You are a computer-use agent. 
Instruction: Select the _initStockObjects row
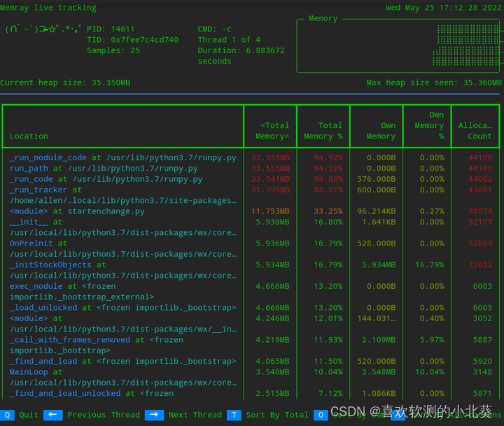251,270
